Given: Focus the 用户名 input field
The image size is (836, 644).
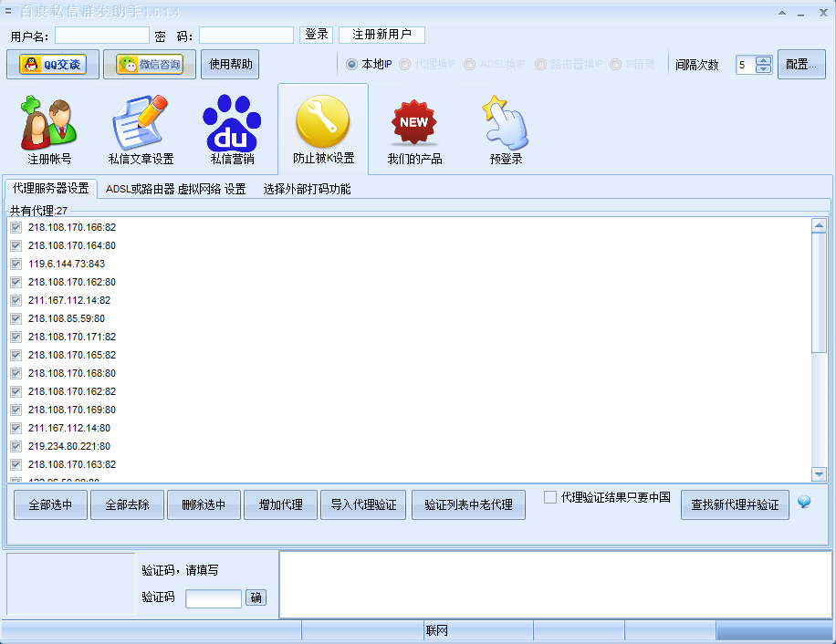Looking at the screenshot, I should (x=102, y=36).
